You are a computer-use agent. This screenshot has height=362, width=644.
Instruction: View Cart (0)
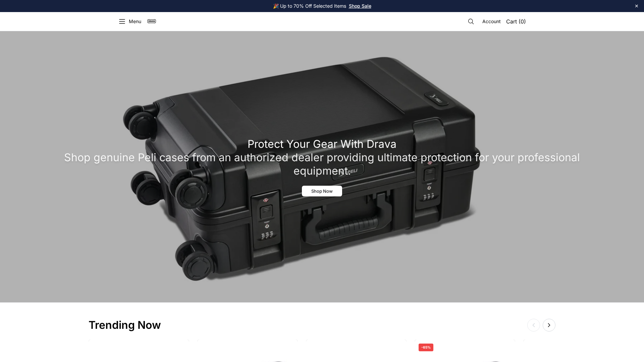516,21
